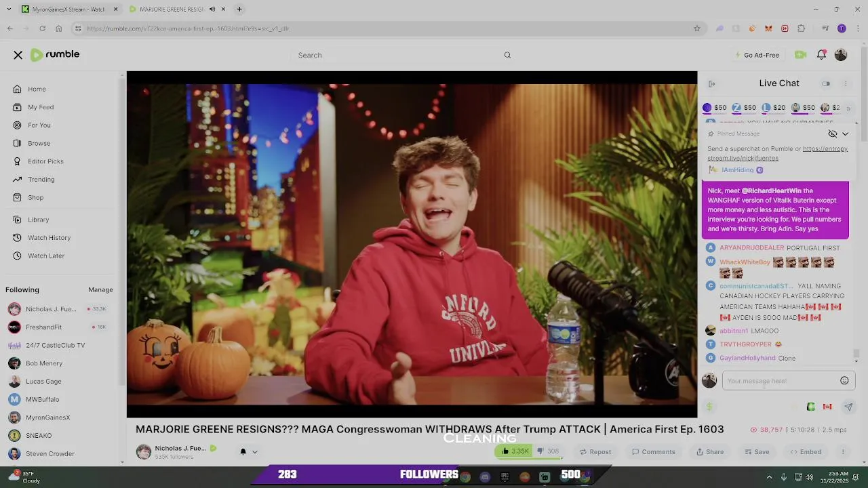This screenshot has height=488, width=868.
Task: Close the sidebar using the X icon
Action: (18, 55)
